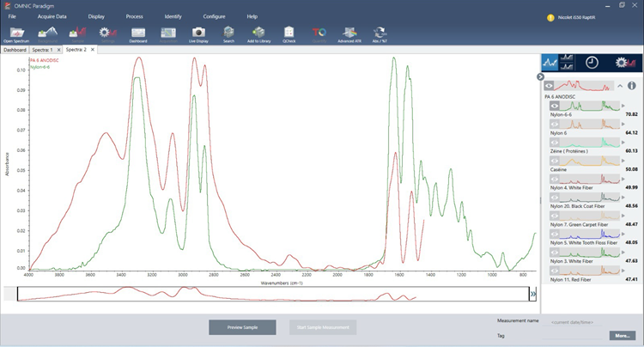Apply Advanced ATR correction icon
This screenshot has width=644, height=347.
click(x=349, y=33)
